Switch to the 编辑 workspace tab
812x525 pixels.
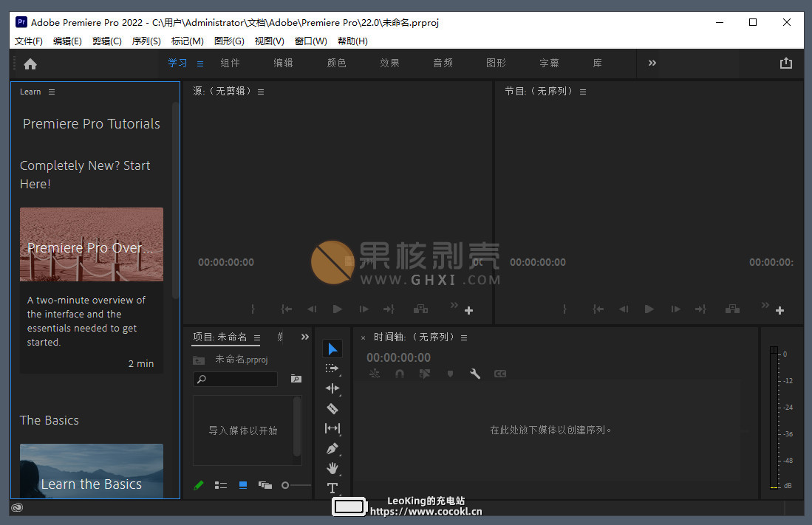(x=283, y=63)
